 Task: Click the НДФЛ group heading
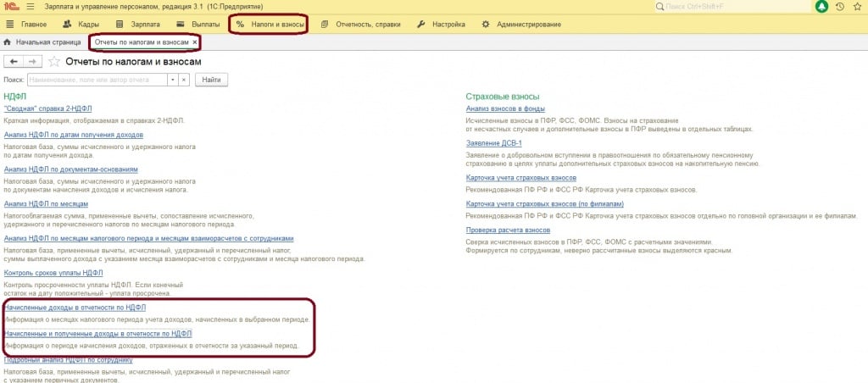coord(15,97)
